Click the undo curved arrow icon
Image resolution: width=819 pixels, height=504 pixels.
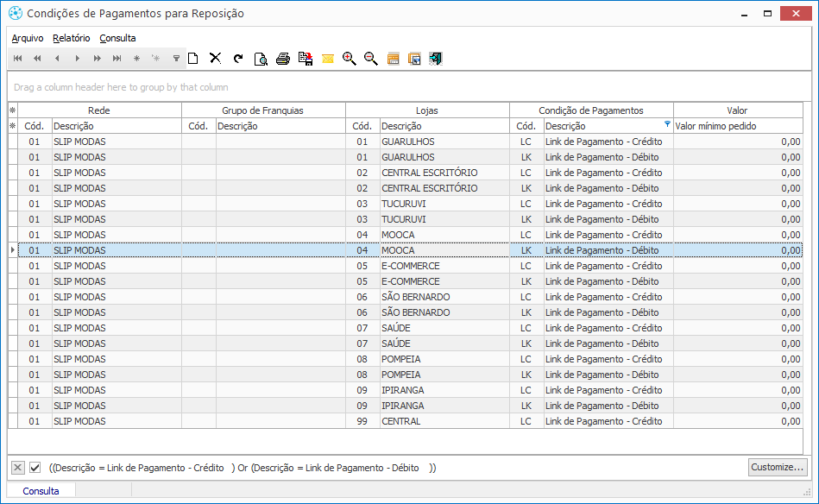pos(238,59)
